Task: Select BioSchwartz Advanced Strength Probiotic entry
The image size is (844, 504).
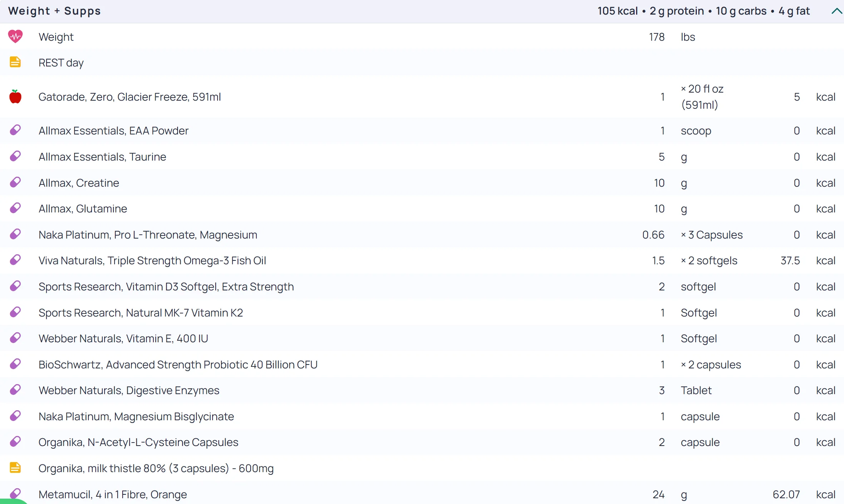Action: 178,365
